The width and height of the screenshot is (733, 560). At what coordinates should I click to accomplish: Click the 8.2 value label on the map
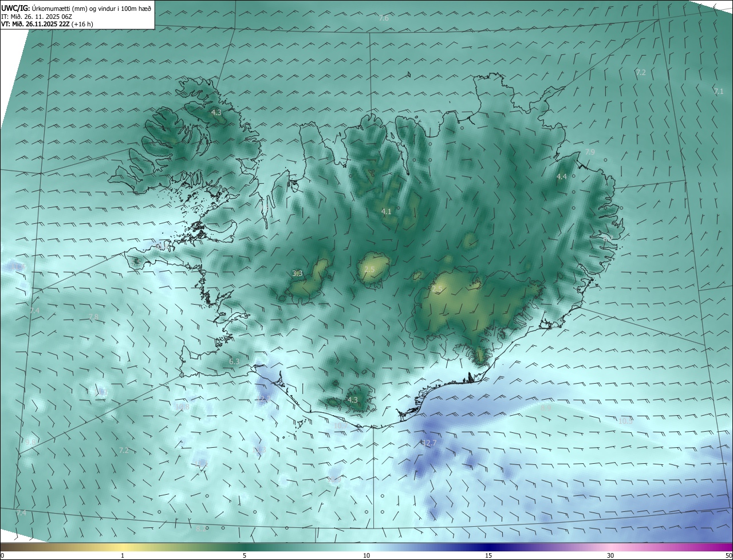201,529
